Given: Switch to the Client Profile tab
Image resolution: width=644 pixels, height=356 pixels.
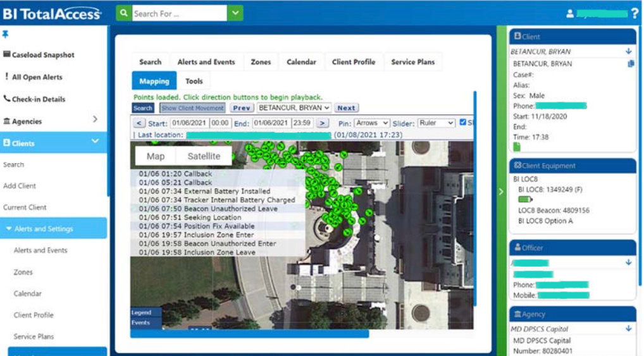Looking at the screenshot, I should click(354, 62).
